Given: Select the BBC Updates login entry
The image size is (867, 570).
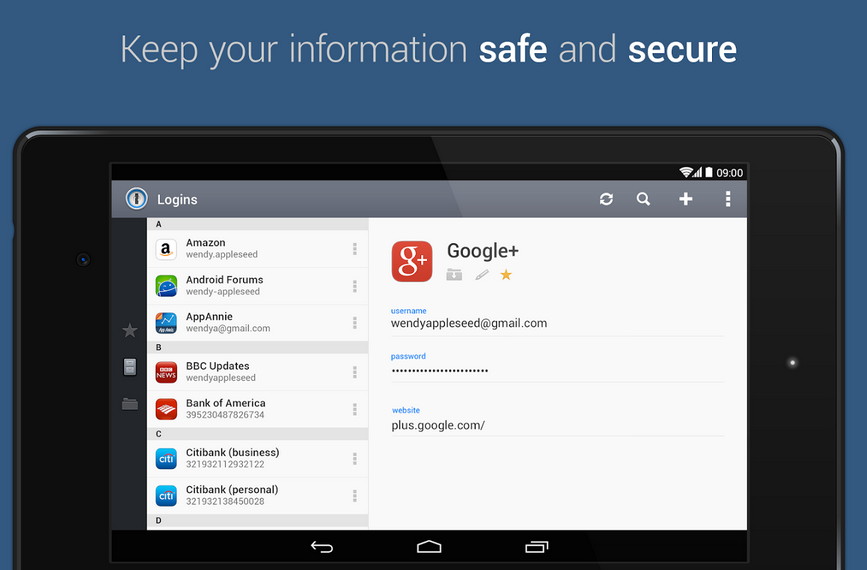Looking at the screenshot, I should click(258, 372).
